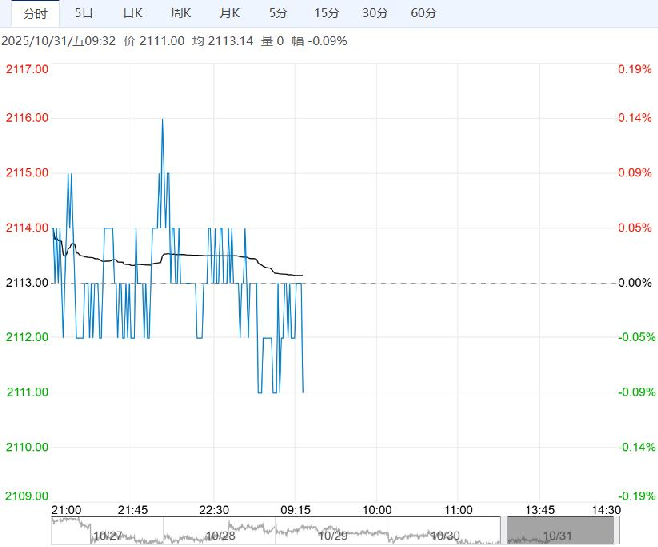Click the price peak at 2116.00
Image resolution: width=658 pixels, height=547 pixels.
[x=162, y=119]
